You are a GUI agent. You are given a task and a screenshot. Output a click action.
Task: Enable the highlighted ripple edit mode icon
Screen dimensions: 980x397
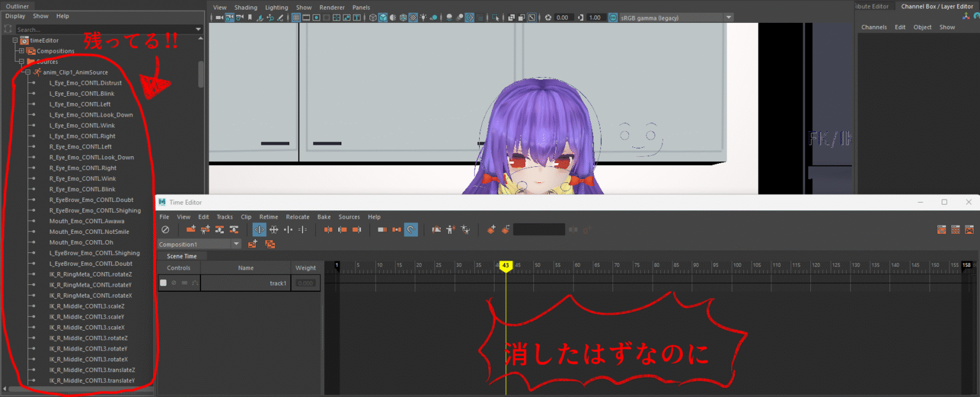click(x=259, y=229)
